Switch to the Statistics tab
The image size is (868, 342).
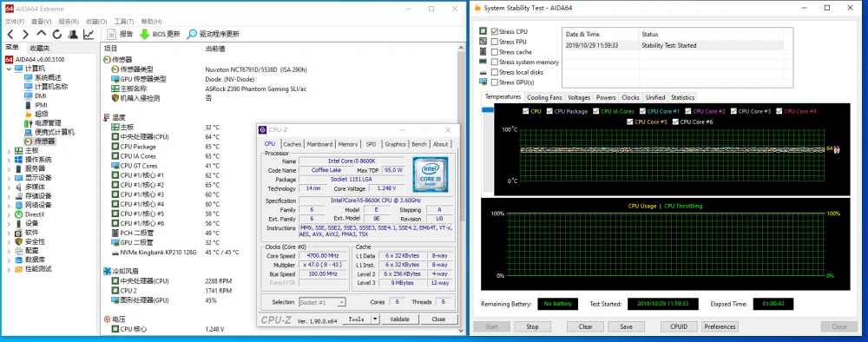pos(682,97)
